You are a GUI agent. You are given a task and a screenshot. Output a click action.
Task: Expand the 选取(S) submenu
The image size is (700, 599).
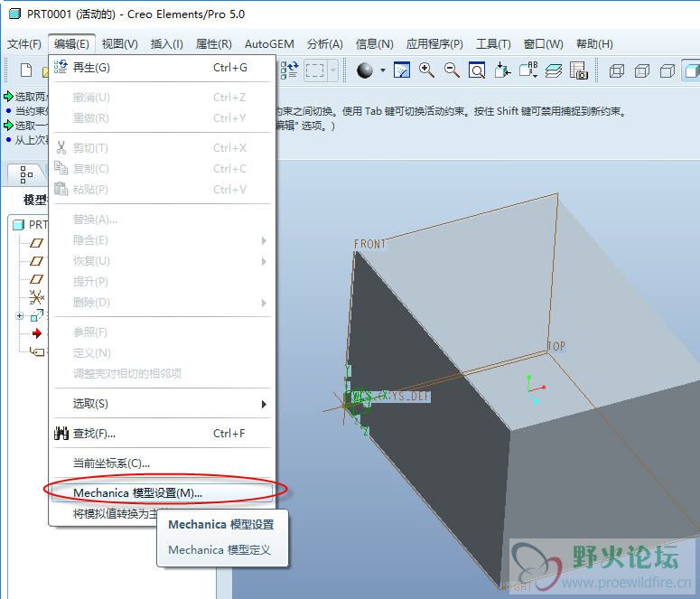click(162, 404)
